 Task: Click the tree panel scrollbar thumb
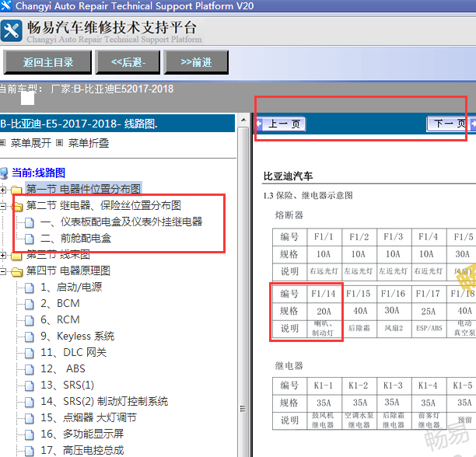click(x=243, y=291)
